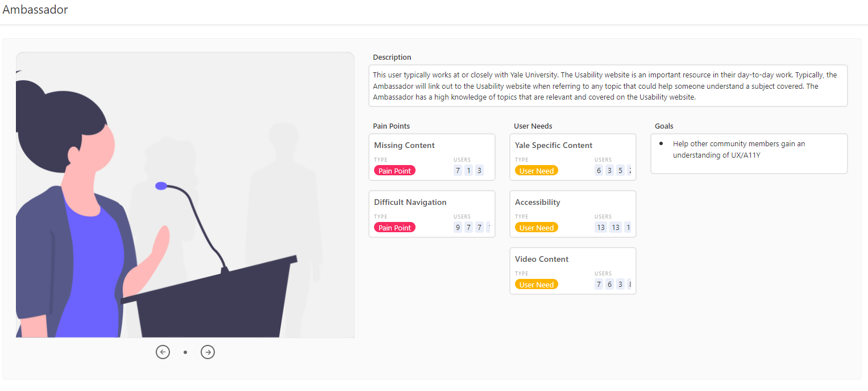Select user chip 3 in Video Content
The width and height of the screenshot is (868, 391).
point(620,285)
